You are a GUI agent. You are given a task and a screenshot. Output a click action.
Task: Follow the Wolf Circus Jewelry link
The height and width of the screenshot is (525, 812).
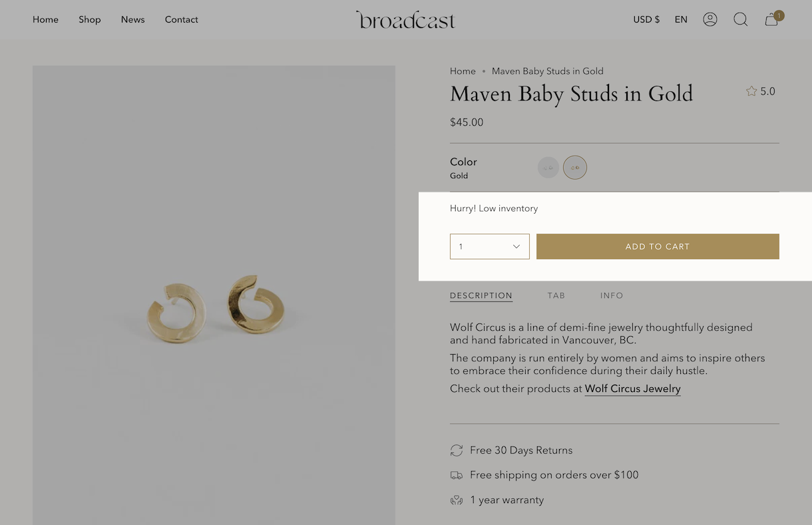click(x=633, y=389)
